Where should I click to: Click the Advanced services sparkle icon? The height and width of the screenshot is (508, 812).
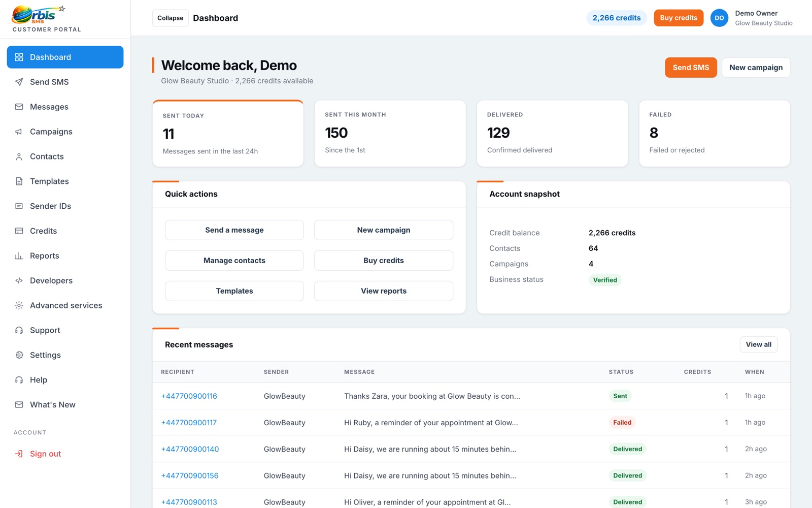[19, 305]
